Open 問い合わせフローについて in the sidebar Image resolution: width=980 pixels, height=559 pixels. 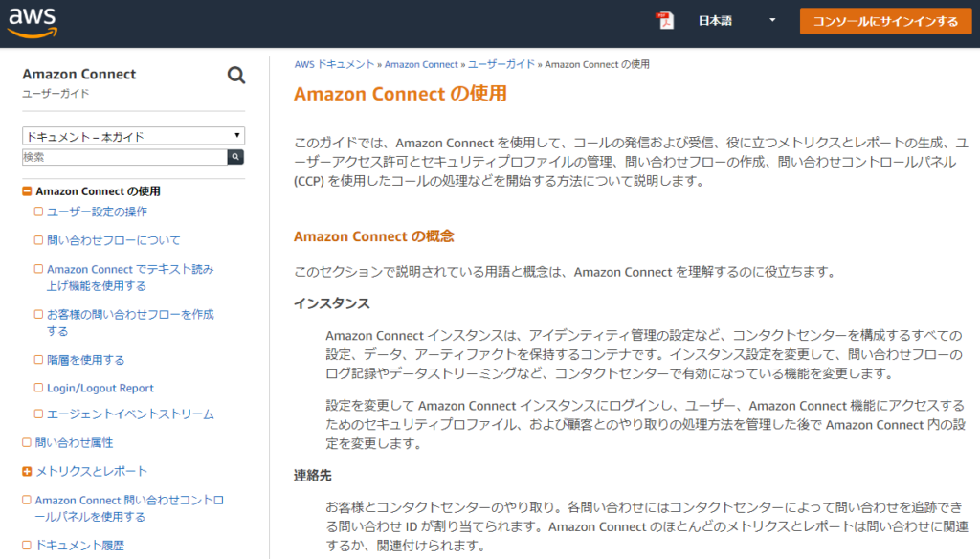[113, 240]
